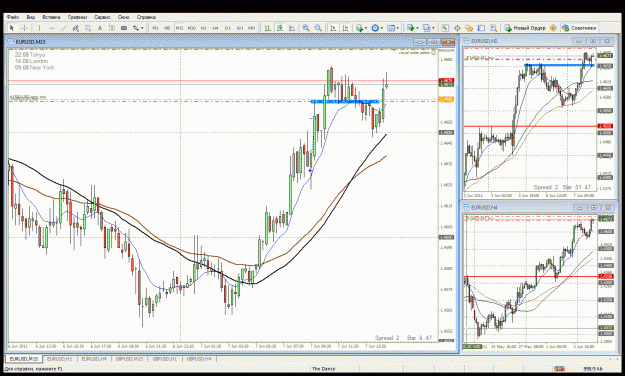Toggle the M1 timeframe button

coord(155,28)
